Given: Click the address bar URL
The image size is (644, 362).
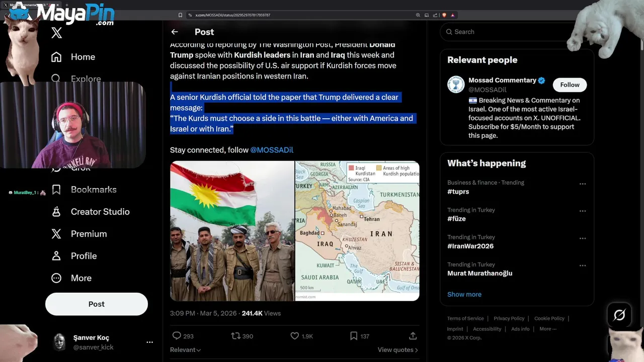Looking at the screenshot, I should (x=233, y=15).
